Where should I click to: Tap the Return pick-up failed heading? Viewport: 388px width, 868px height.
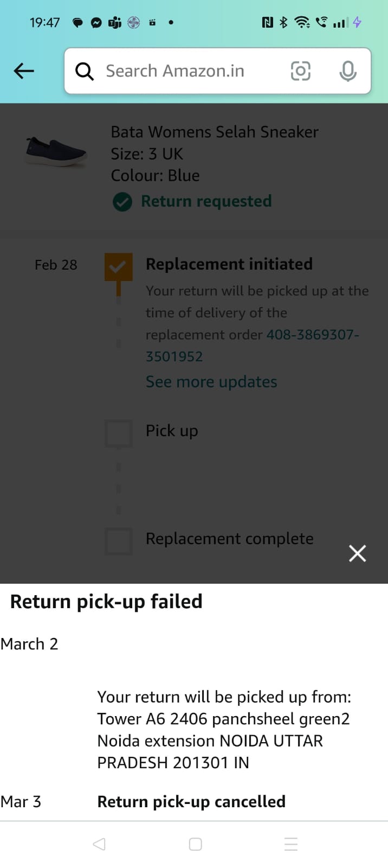(106, 602)
